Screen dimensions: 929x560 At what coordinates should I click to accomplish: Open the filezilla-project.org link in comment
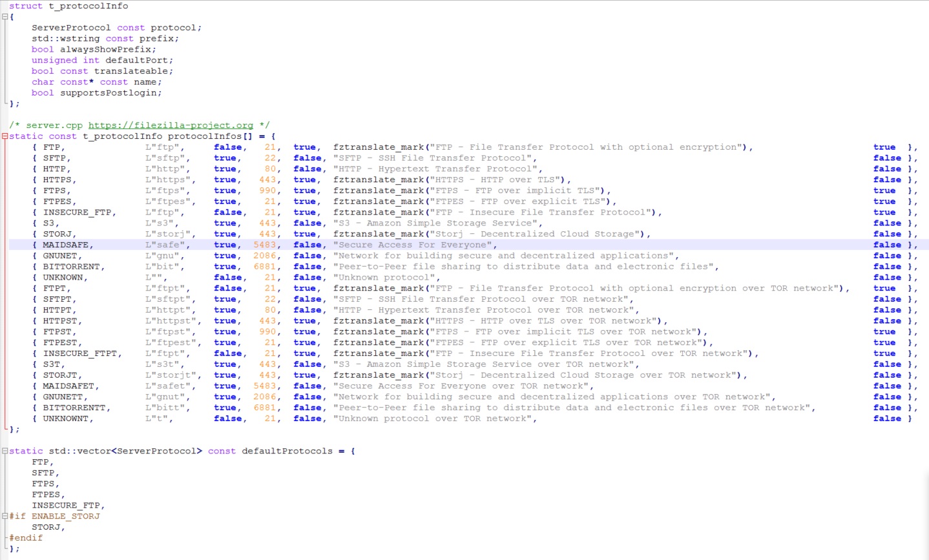(171, 125)
